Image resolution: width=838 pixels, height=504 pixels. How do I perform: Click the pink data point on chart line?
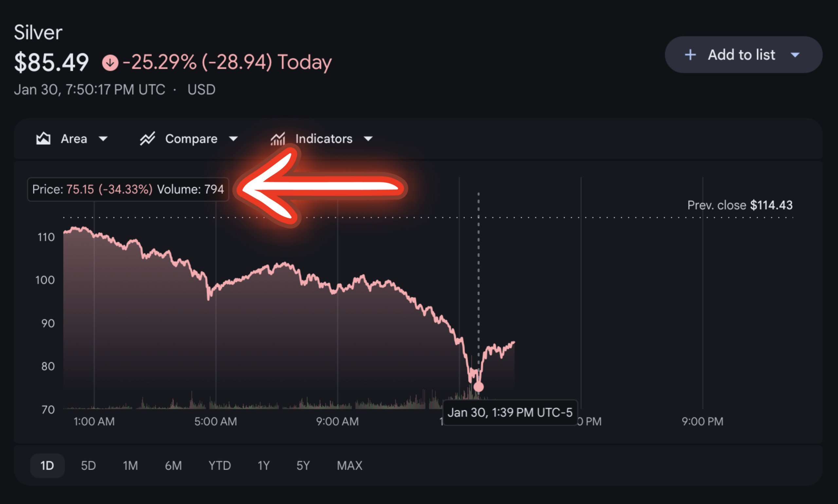pos(479,387)
